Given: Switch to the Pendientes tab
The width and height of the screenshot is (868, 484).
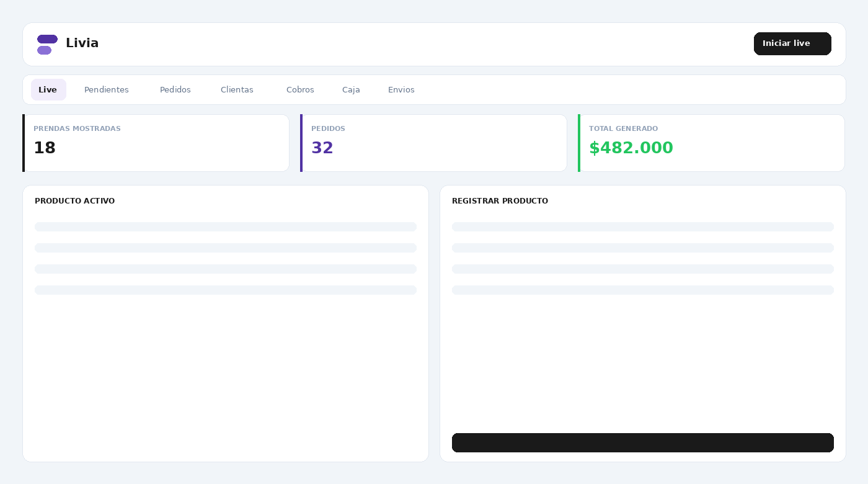Looking at the screenshot, I should point(107,89).
